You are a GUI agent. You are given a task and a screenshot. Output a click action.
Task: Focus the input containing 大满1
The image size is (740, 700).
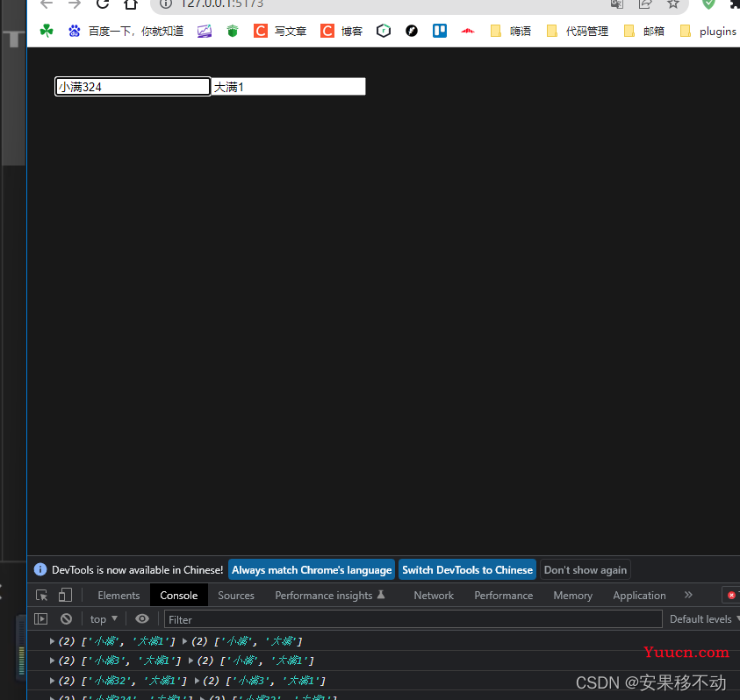pos(288,87)
